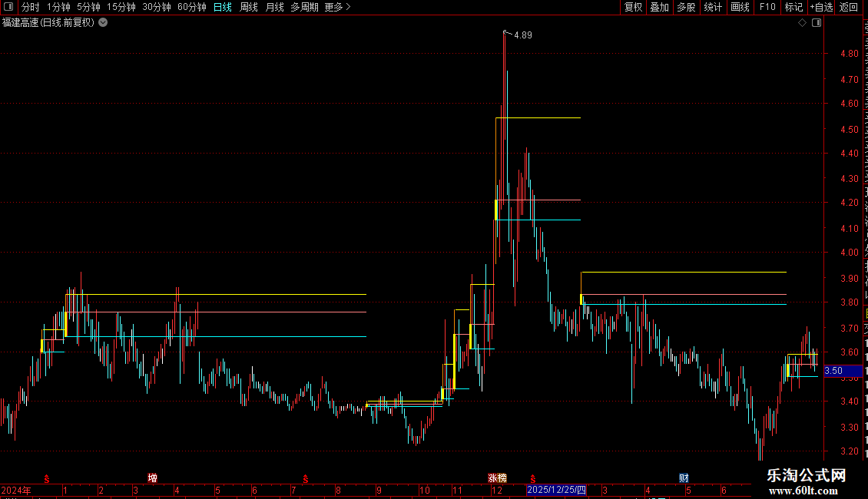Click the 4.89 peak price label

522,35
